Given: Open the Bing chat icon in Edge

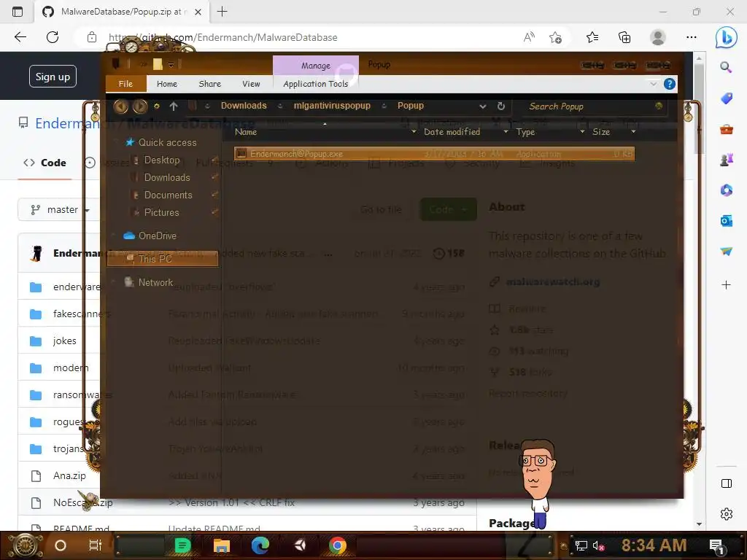Looking at the screenshot, I should [726, 37].
